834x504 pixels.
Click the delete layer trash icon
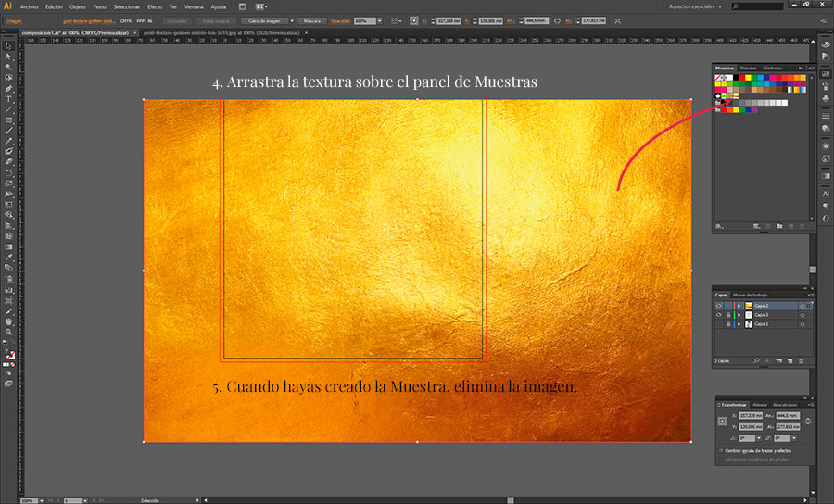801,359
